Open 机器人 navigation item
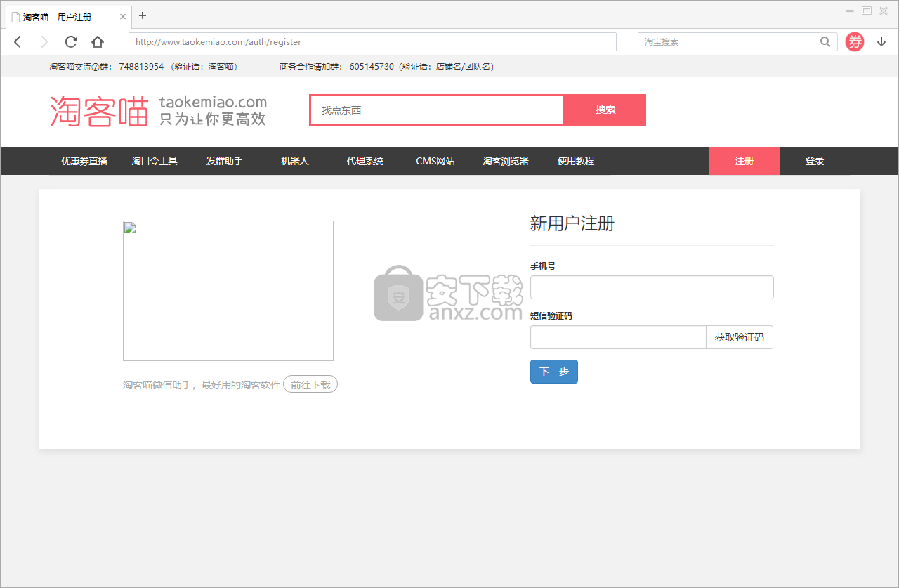Screen dimensions: 899x588 pos(295,161)
